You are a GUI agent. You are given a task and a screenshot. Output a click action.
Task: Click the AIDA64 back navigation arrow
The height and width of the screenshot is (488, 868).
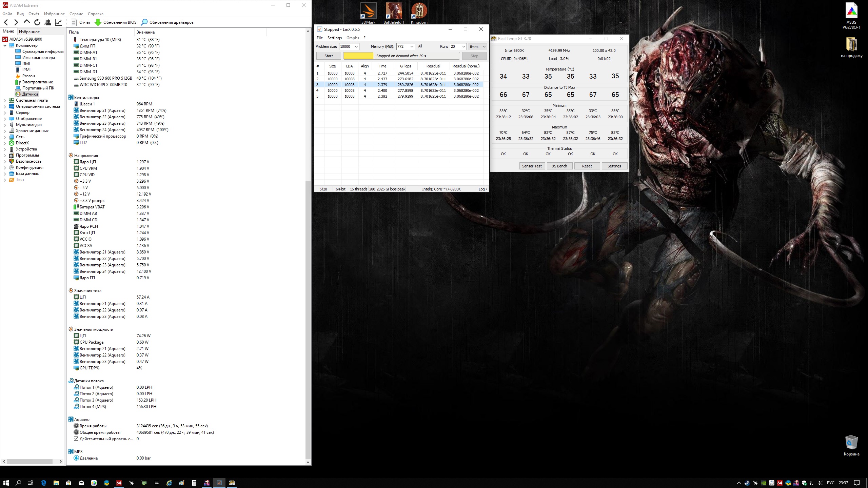(6, 22)
